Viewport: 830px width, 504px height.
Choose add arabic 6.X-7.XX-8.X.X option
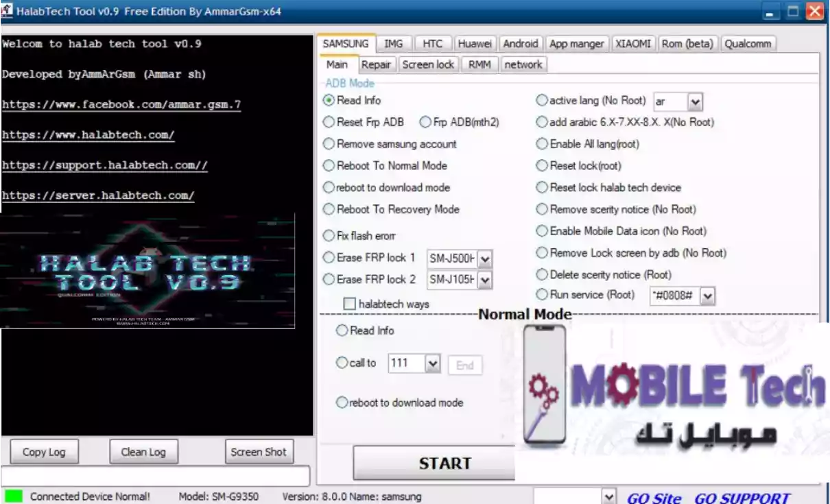click(x=626, y=122)
